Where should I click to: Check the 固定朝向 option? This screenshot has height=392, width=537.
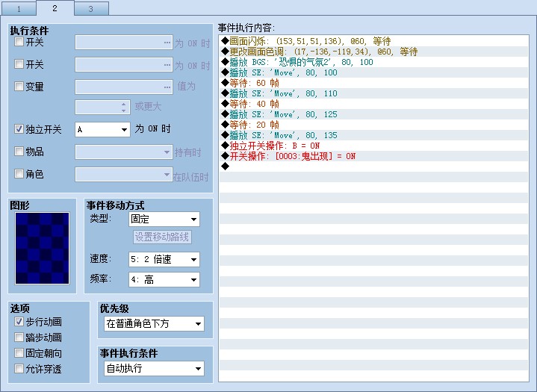pyautogui.click(x=19, y=353)
